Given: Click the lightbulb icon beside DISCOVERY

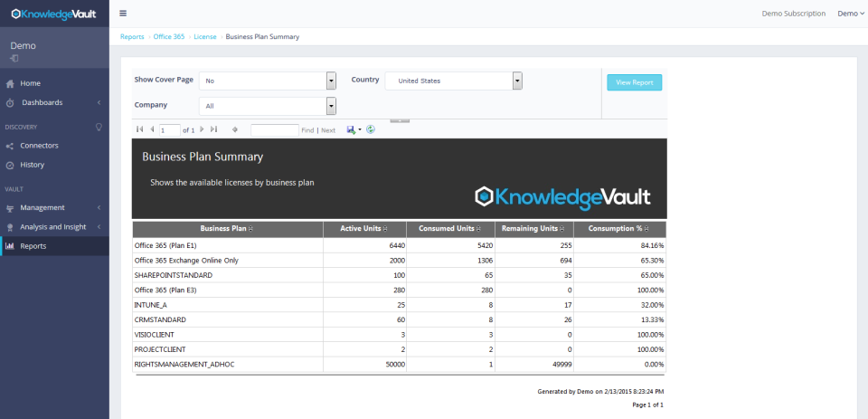Looking at the screenshot, I should pyautogui.click(x=99, y=127).
